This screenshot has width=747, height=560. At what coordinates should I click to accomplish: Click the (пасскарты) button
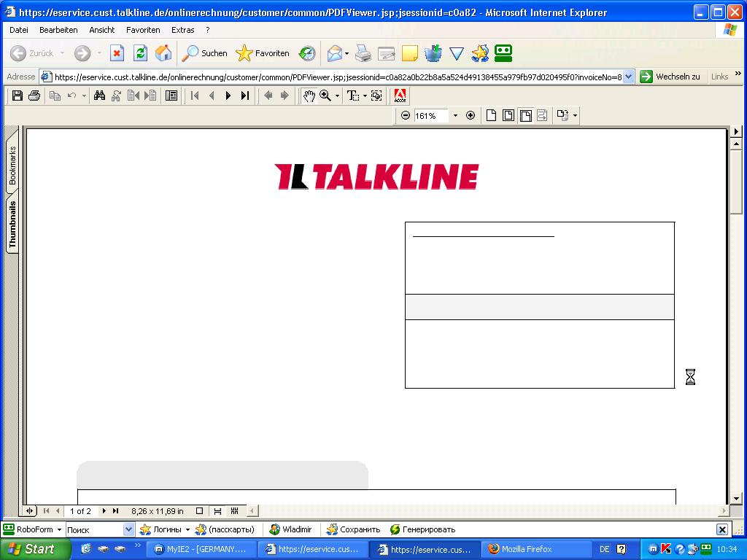pyautogui.click(x=225, y=529)
